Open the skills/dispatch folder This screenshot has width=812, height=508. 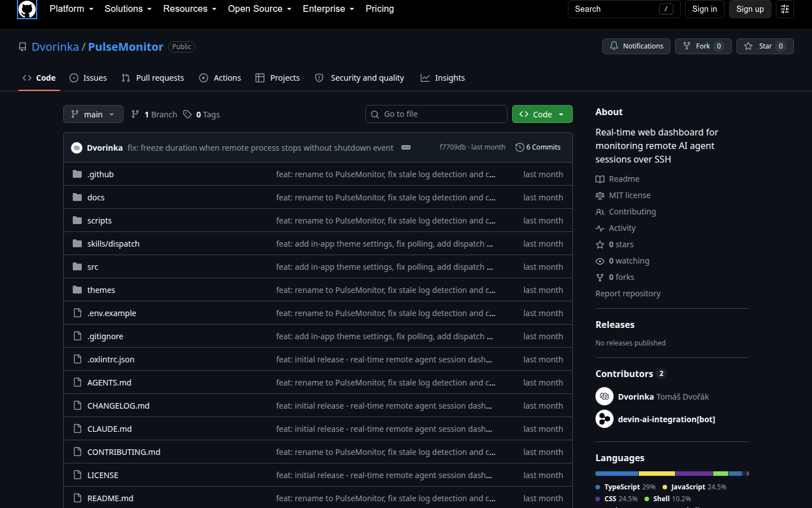click(113, 244)
